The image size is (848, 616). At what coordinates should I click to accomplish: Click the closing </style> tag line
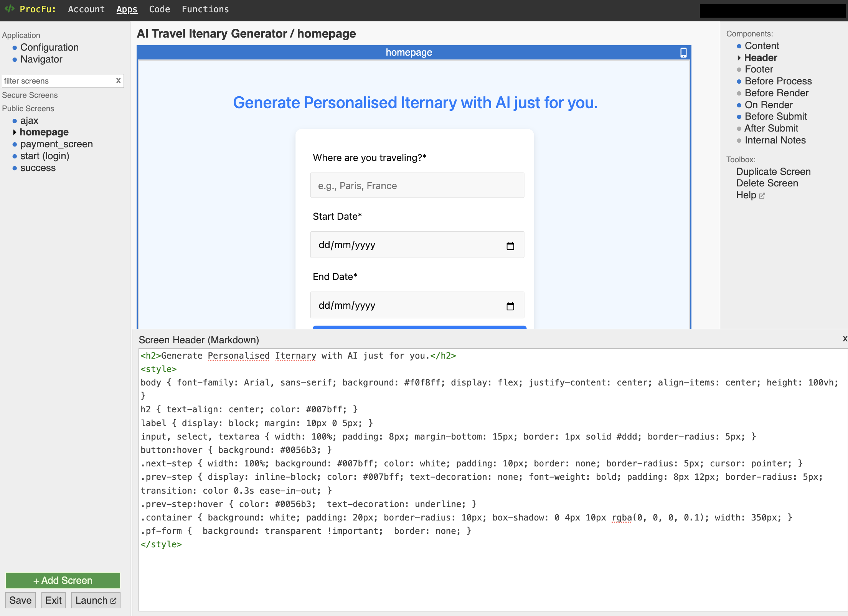(x=161, y=544)
